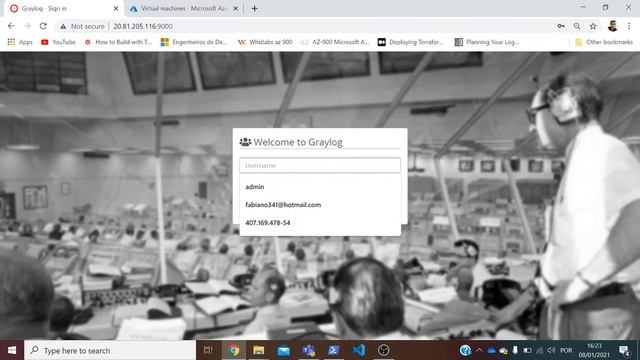Open the Whizlabs az 900 bookmark
This screenshot has width=640, height=360.
(x=265, y=42)
